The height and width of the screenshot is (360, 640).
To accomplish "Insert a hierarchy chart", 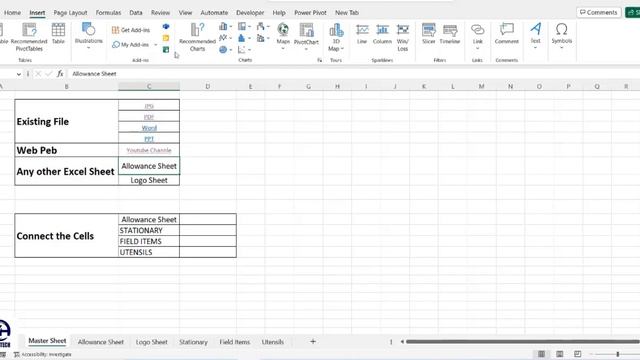I will [242, 27].
